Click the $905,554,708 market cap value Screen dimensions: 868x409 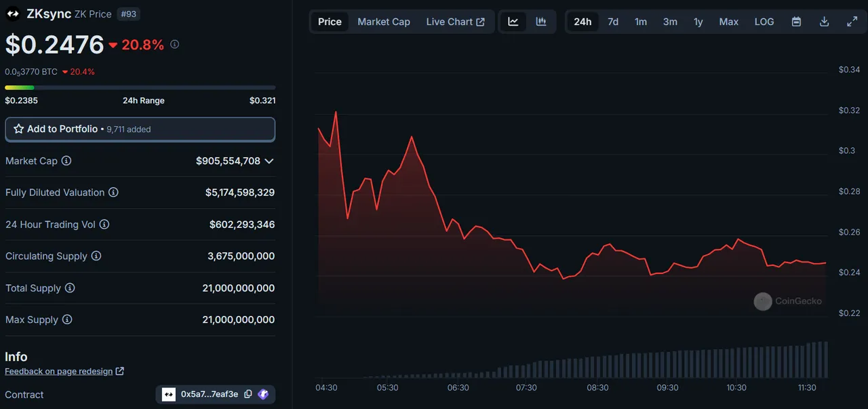(228, 161)
